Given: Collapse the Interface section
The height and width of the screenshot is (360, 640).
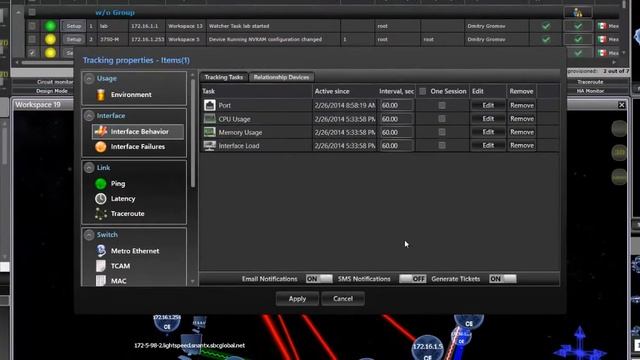Looking at the screenshot, I should (x=89, y=116).
